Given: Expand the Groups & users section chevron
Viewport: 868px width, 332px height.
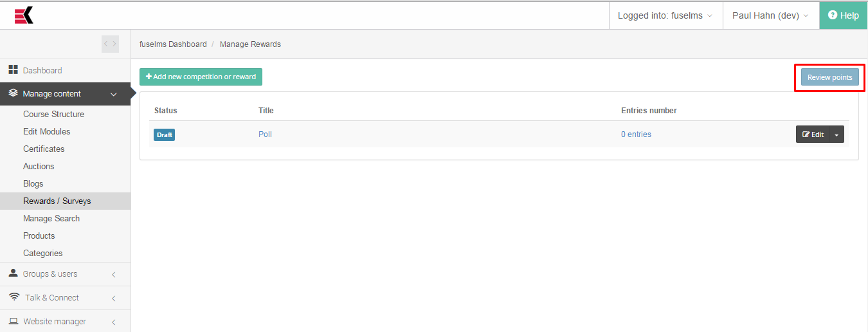Looking at the screenshot, I should point(114,274).
